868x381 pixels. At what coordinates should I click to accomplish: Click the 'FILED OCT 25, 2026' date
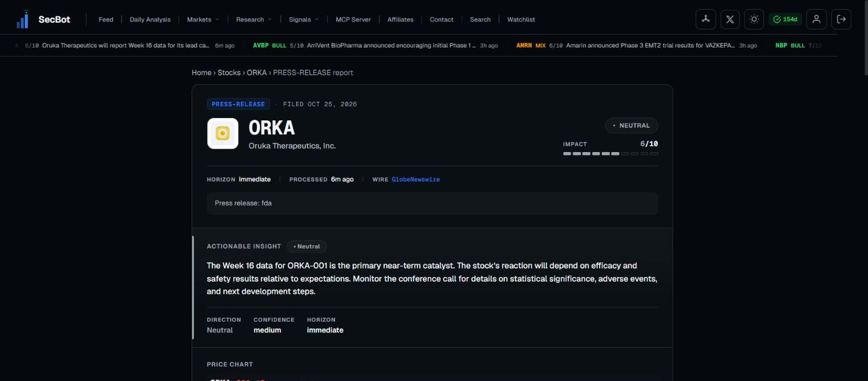[320, 104]
